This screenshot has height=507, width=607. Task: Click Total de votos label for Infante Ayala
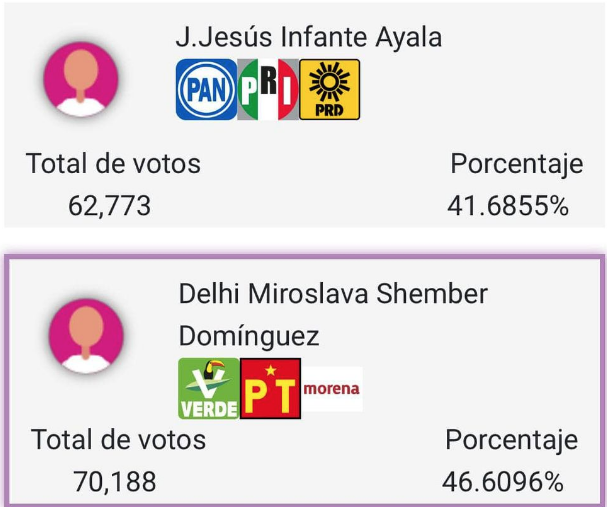113,164
